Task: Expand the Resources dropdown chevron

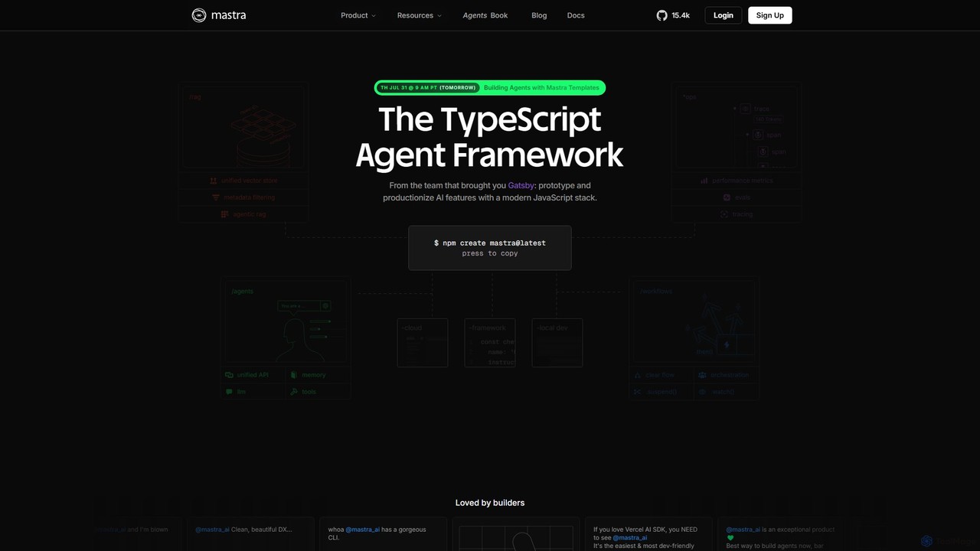Action: point(439,15)
